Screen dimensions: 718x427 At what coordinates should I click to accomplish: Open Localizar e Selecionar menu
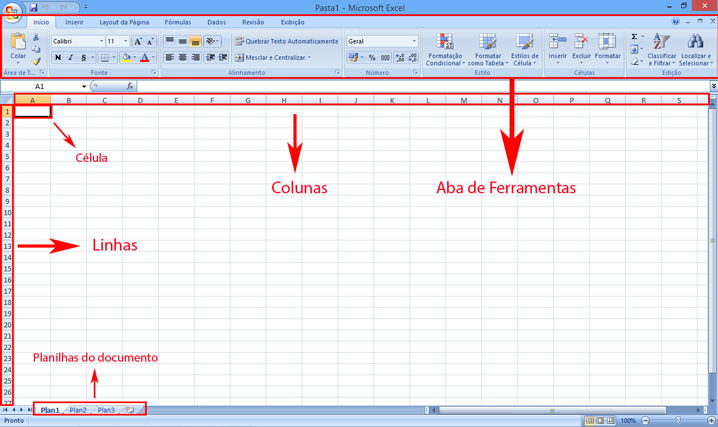(696, 49)
